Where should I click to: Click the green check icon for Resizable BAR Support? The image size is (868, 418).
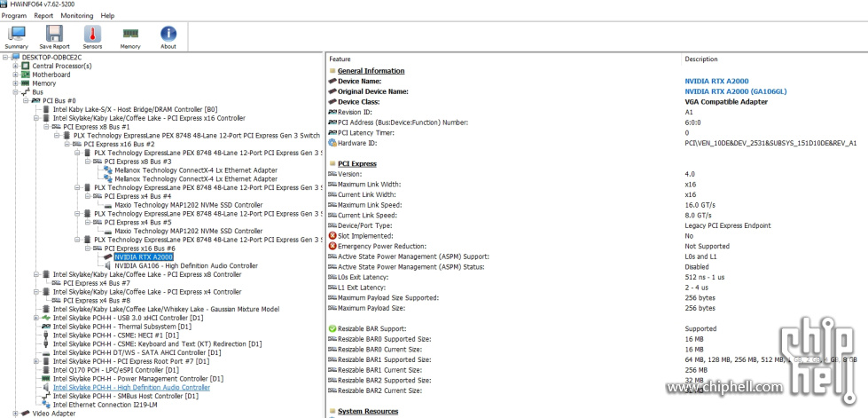[x=332, y=328]
